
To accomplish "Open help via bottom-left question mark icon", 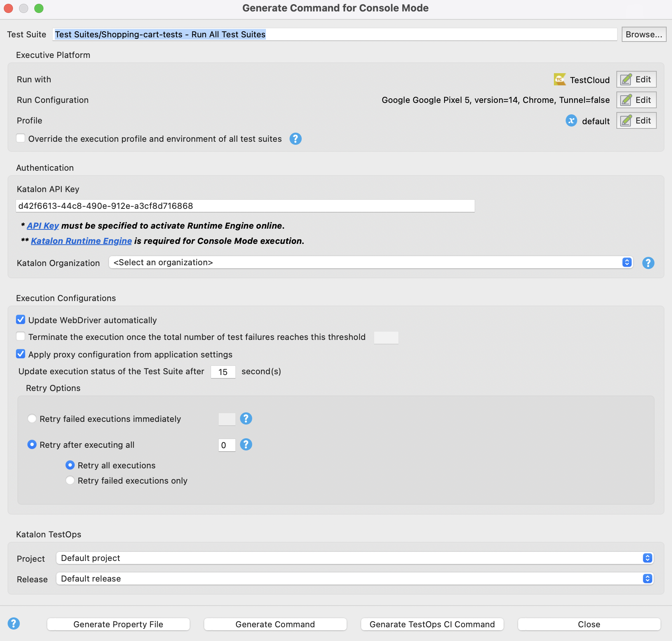I will [x=14, y=624].
